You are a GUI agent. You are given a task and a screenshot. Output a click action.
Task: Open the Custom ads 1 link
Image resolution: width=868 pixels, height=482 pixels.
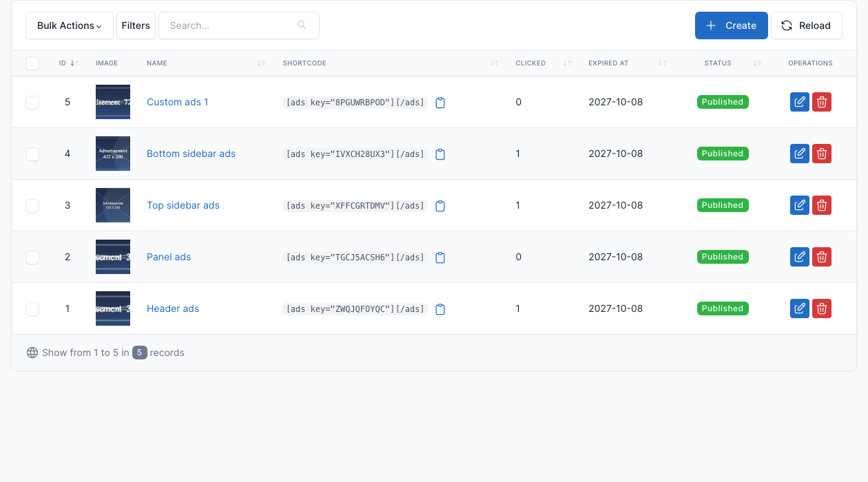coord(178,102)
